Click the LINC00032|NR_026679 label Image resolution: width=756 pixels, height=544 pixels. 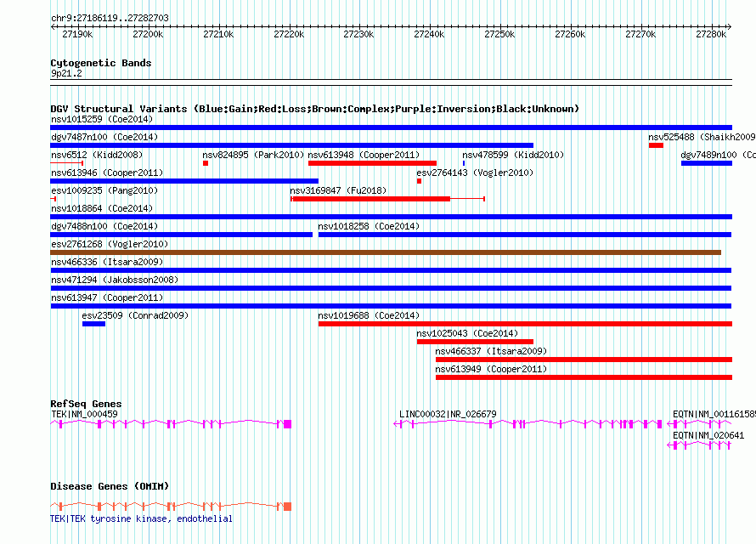(x=448, y=414)
